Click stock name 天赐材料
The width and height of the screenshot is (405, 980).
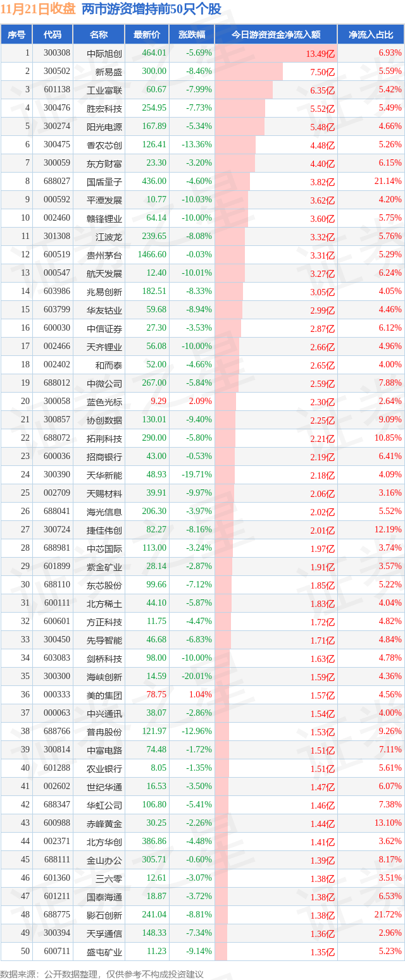point(104,494)
